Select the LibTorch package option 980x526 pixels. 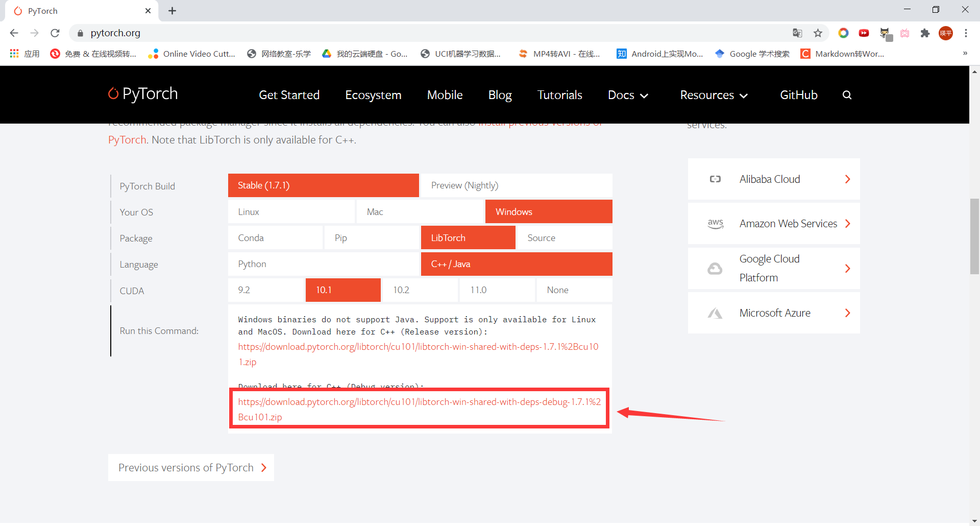pos(468,238)
